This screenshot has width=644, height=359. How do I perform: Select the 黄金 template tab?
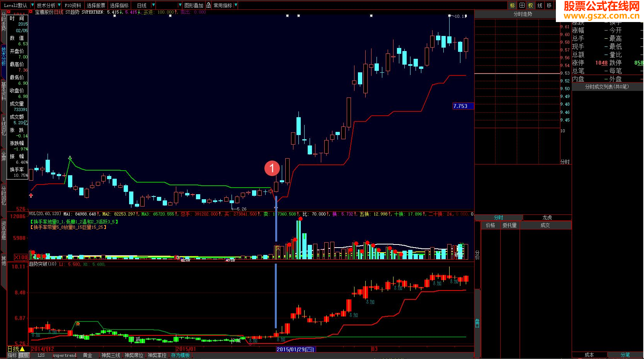click(88, 355)
